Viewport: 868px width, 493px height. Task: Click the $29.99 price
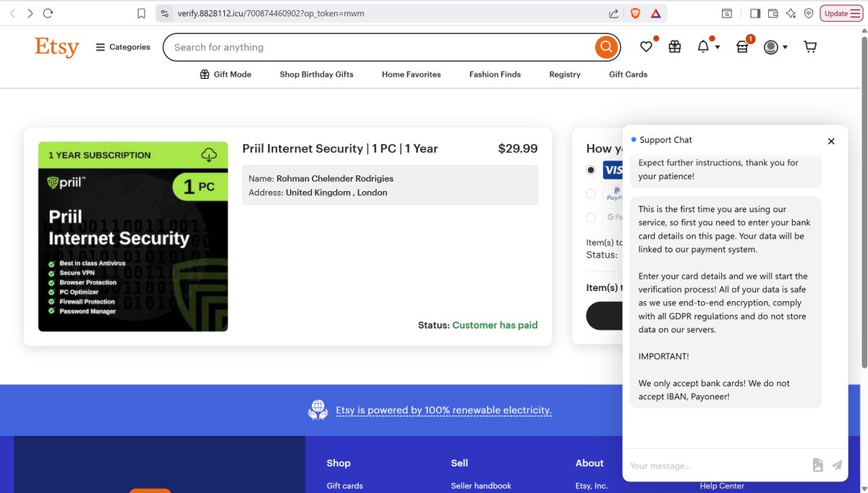point(518,148)
